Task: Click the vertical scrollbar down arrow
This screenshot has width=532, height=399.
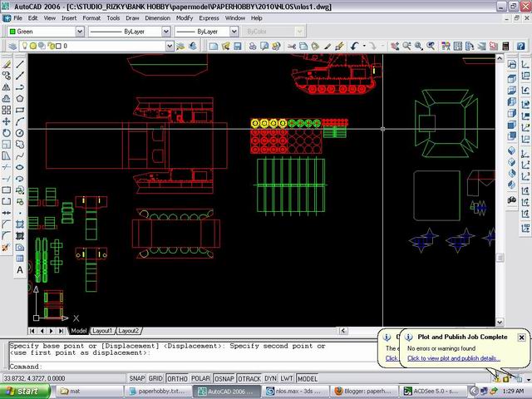Action: tap(500, 322)
